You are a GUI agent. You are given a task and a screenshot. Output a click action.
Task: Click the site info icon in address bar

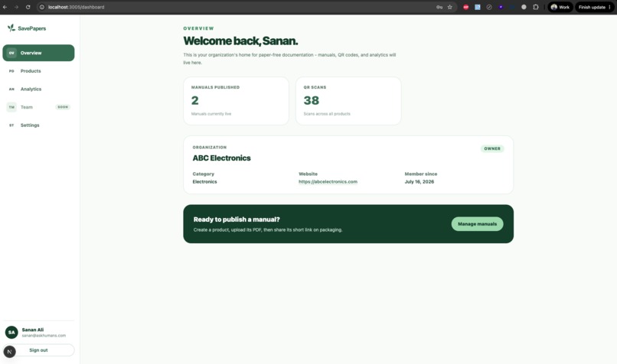[42, 7]
